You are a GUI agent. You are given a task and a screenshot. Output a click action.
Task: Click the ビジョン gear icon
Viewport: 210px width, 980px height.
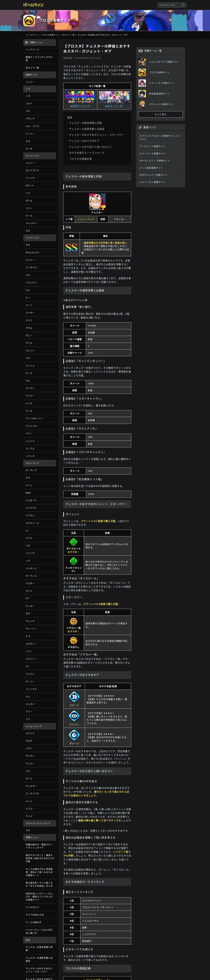pyautogui.click(x=74, y=716)
